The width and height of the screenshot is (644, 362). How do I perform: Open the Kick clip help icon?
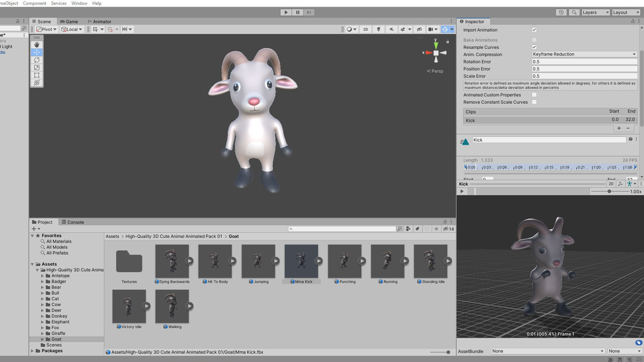[631, 139]
